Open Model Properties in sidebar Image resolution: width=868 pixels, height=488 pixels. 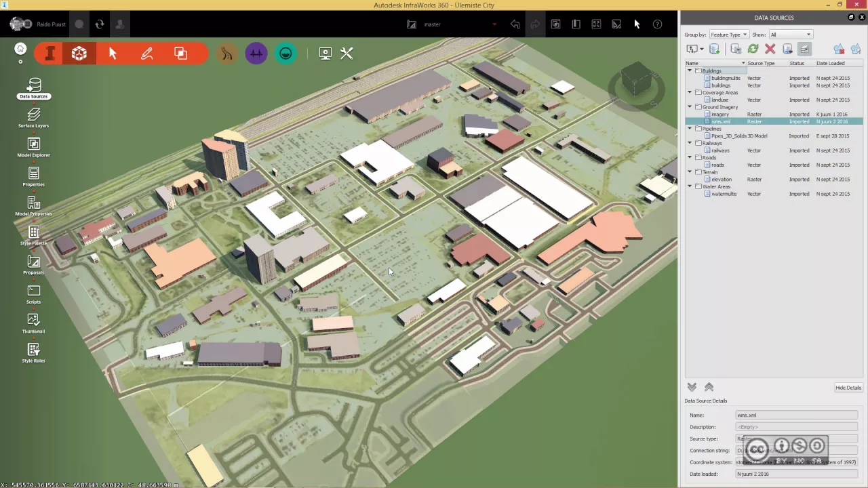pyautogui.click(x=34, y=206)
